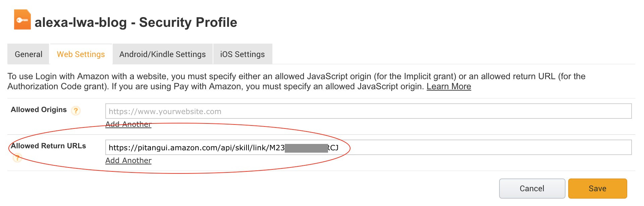Click the Allowed Return URLs label

coord(48,146)
